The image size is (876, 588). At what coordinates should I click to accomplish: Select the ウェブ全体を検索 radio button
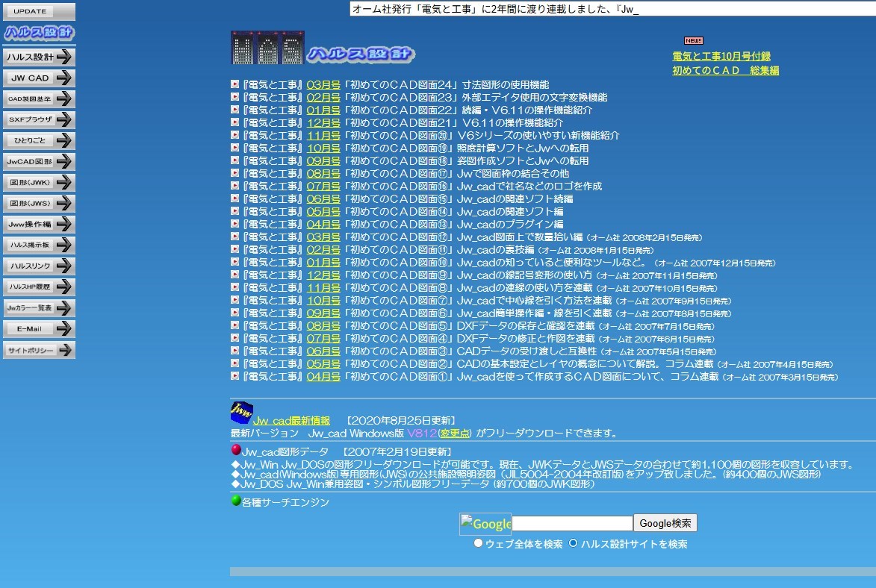(478, 542)
